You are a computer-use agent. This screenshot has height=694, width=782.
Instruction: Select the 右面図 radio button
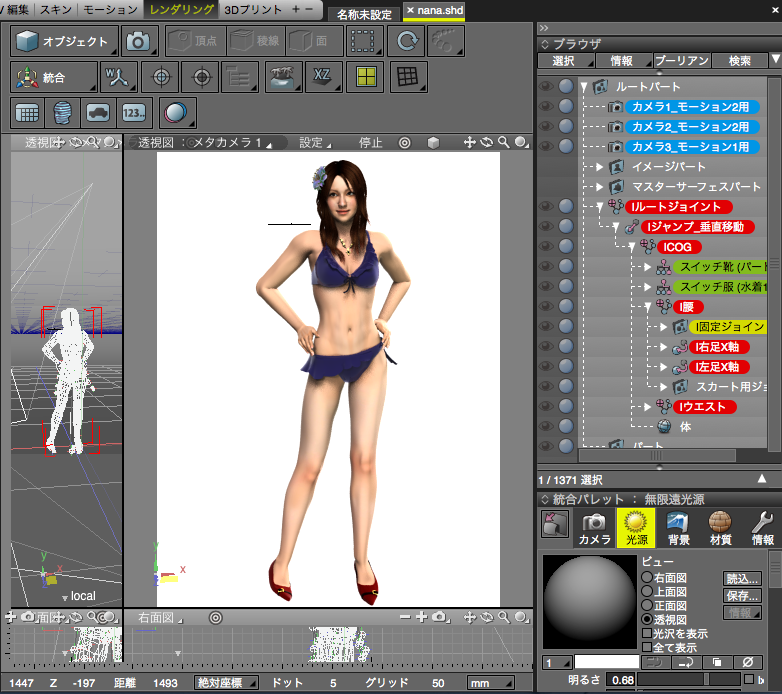coord(647,577)
